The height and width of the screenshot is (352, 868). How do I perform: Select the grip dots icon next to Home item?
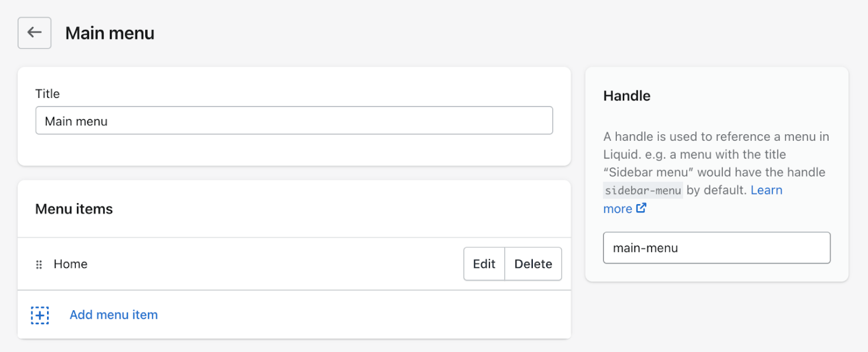pyautogui.click(x=38, y=264)
